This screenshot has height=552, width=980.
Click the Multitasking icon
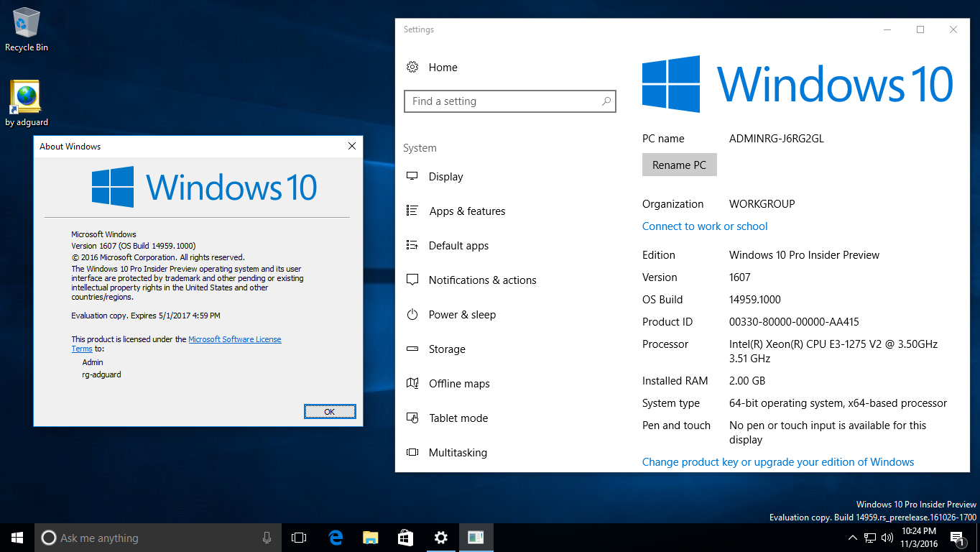[412, 452]
